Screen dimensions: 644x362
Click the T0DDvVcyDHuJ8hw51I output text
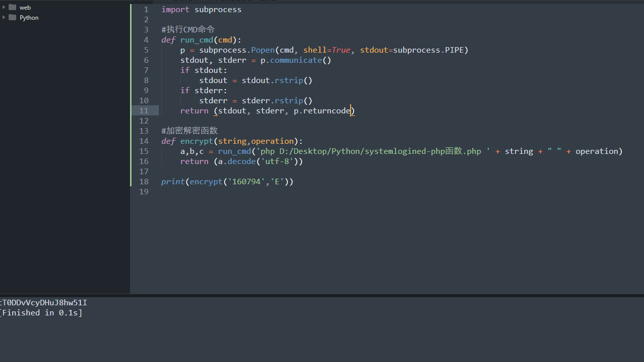[x=44, y=303]
